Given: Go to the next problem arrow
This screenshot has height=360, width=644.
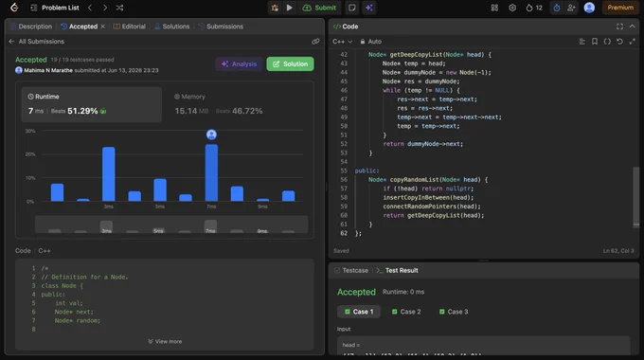Looking at the screenshot, I should point(105,8).
